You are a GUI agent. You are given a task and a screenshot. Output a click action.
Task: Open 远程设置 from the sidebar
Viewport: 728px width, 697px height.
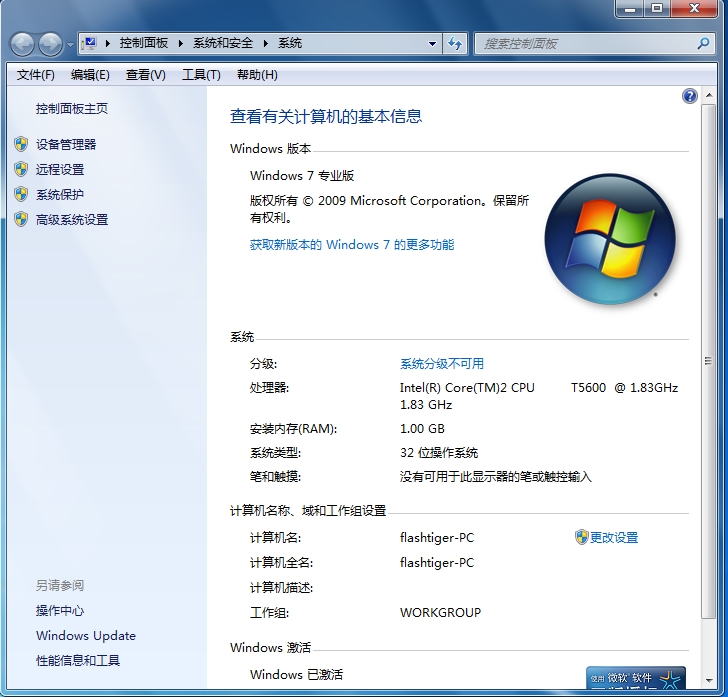pos(60,169)
